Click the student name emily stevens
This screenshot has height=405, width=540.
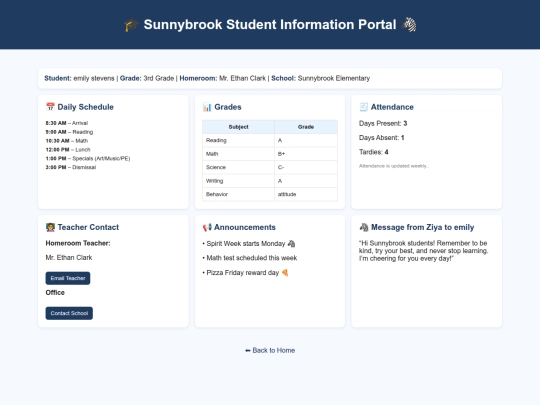tap(94, 78)
